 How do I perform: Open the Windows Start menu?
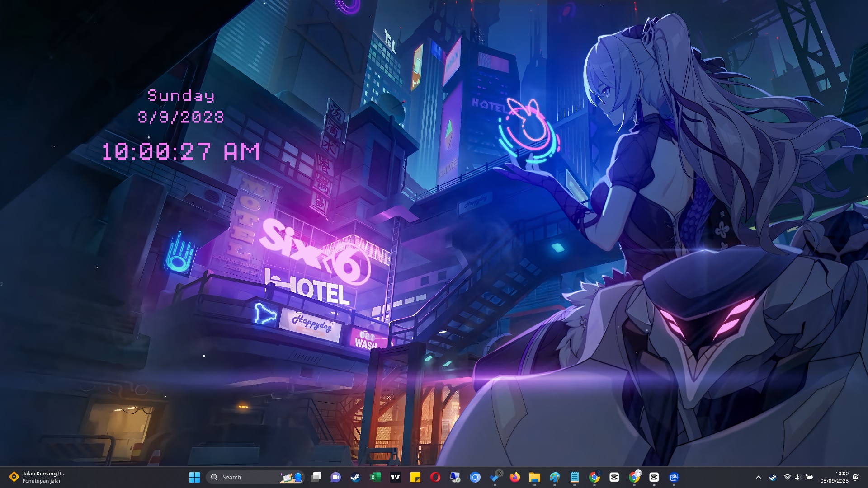(194, 477)
